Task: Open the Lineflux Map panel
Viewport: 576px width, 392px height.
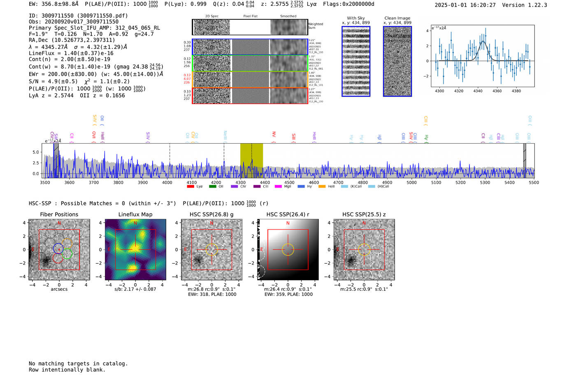Action: click(135, 250)
